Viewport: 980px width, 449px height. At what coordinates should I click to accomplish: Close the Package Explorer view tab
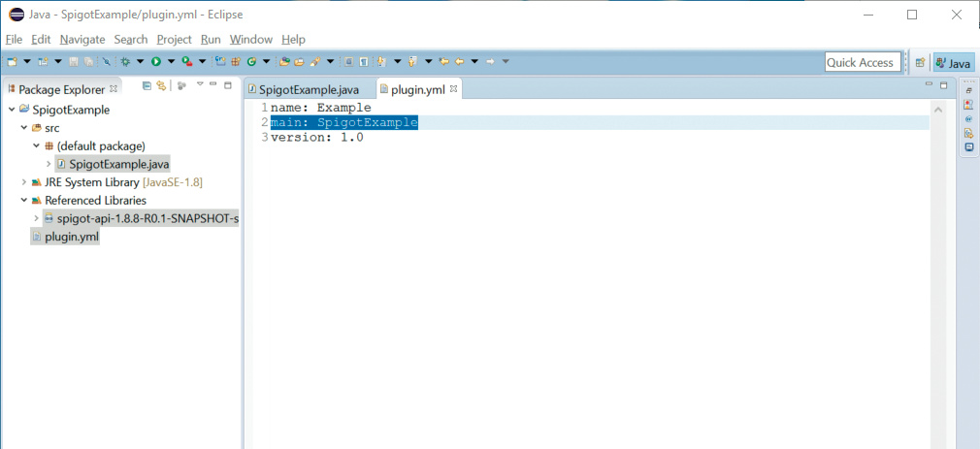(x=114, y=89)
